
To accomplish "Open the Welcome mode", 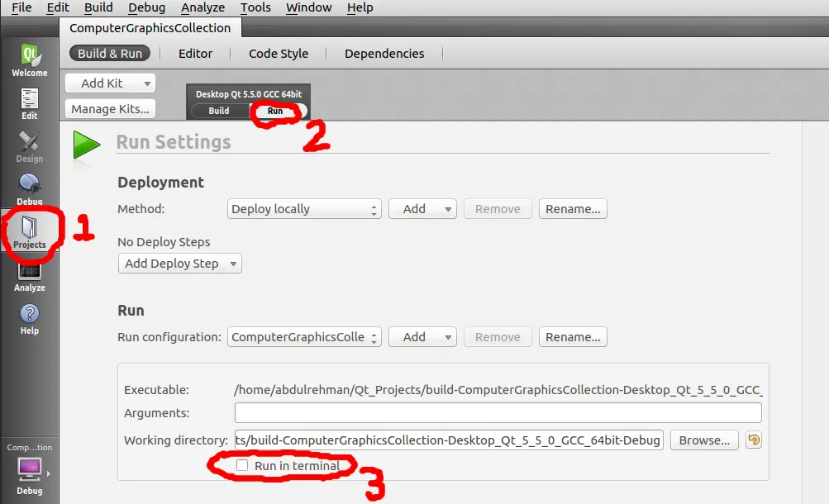I will point(30,60).
